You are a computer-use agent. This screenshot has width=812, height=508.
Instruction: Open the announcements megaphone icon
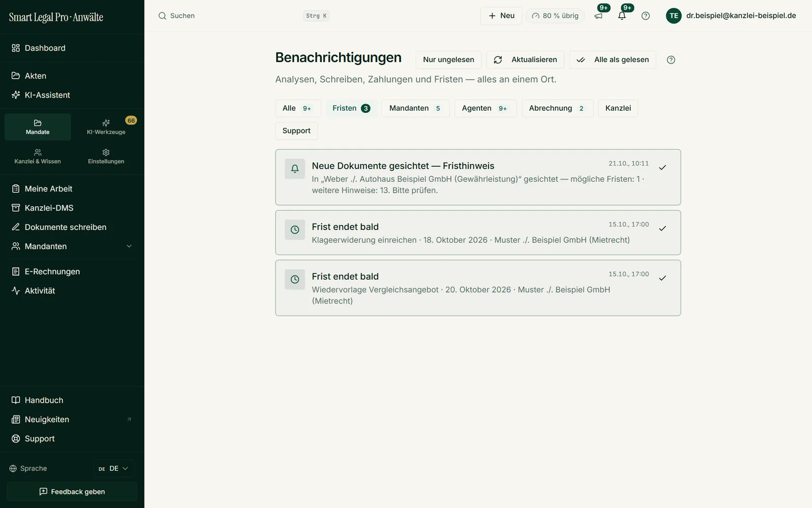point(598,16)
